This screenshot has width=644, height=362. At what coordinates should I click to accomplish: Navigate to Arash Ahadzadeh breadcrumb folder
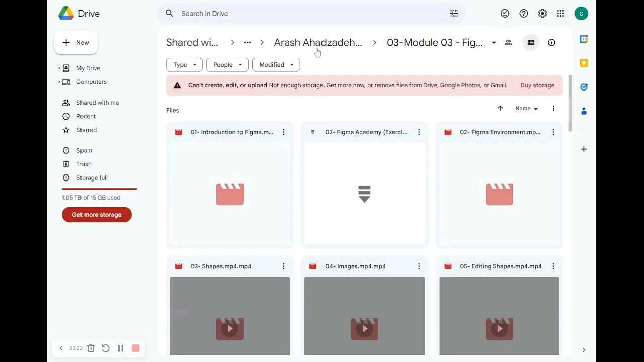click(318, 43)
